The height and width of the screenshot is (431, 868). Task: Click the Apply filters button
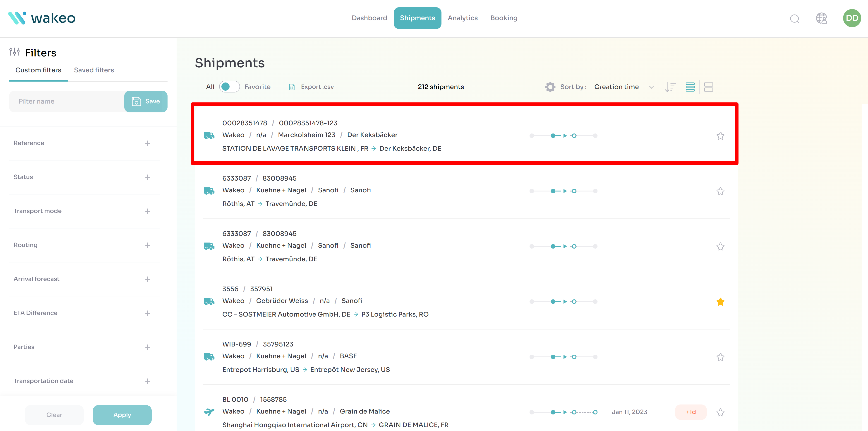[x=122, y=415]
